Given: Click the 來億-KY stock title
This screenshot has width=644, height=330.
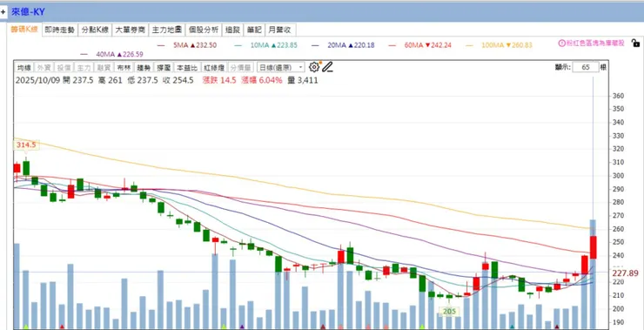Looking at the screenshot, I should point(28,12).
